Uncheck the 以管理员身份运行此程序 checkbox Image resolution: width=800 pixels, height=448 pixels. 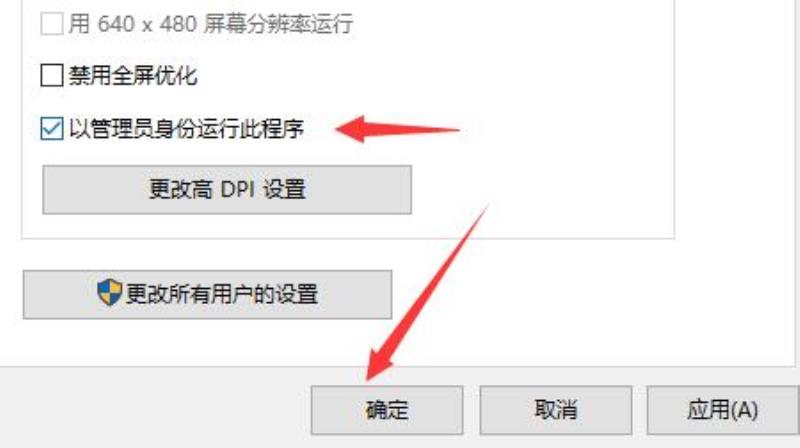52,128
